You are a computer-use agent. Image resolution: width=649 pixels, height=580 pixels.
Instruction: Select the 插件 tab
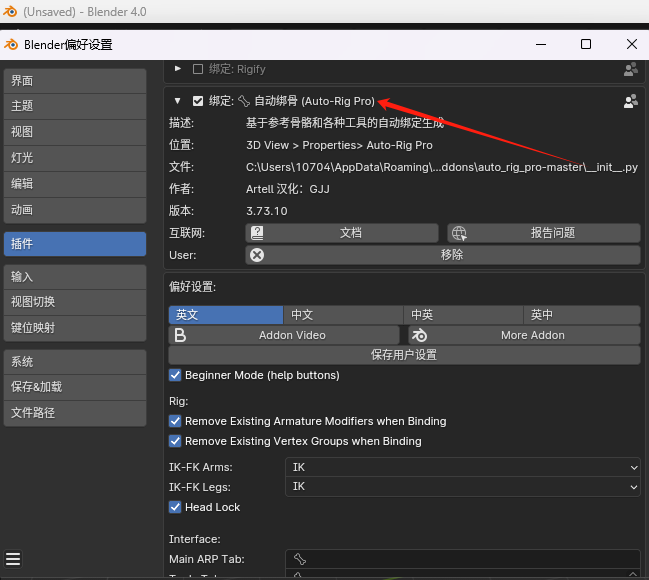[x=75, y=244]
